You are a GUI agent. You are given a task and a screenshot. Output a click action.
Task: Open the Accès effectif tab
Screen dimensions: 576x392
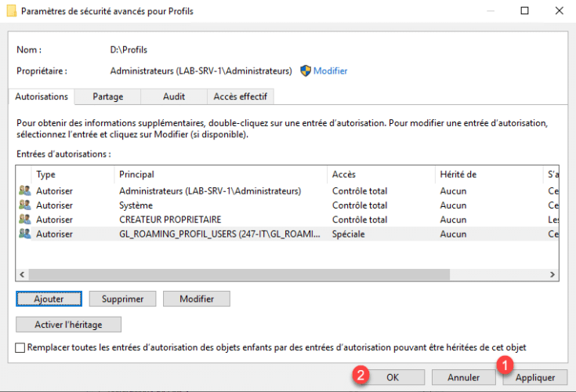click(x=241, y=96)
